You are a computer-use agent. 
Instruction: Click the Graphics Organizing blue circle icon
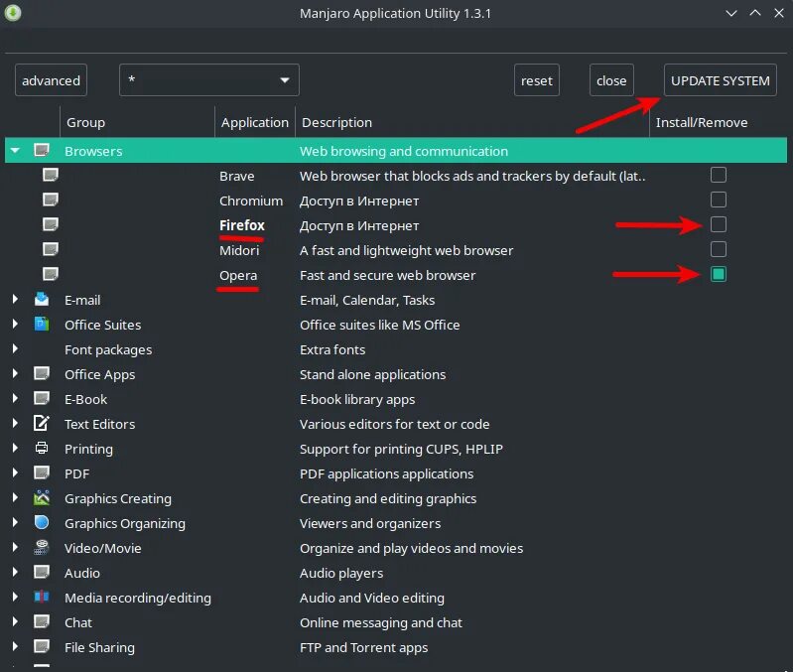click(42, 522)
